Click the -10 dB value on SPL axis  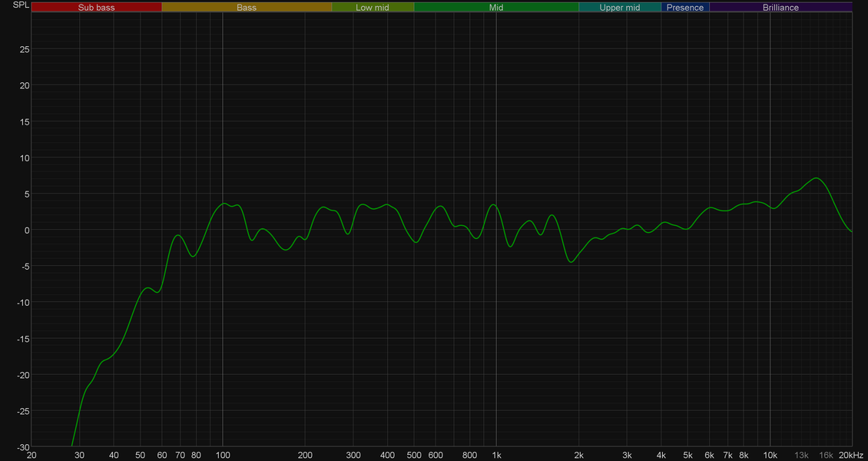[24, 302]
